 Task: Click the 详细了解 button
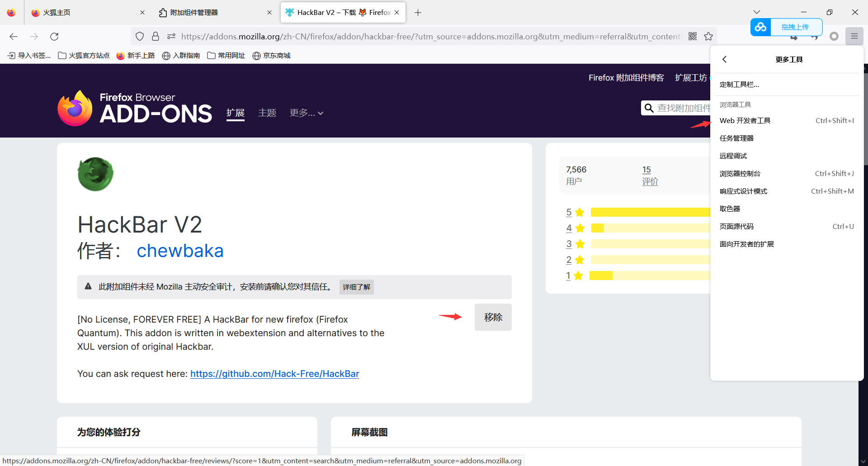pos(356,287)
